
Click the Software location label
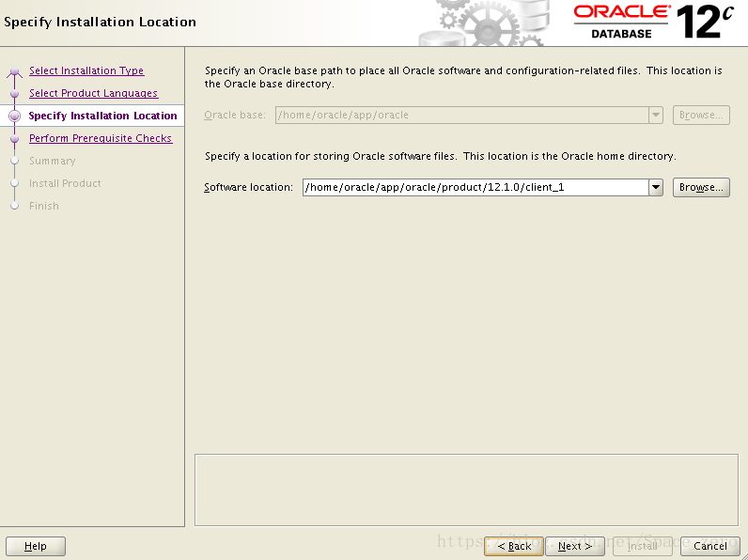[248, 188]
